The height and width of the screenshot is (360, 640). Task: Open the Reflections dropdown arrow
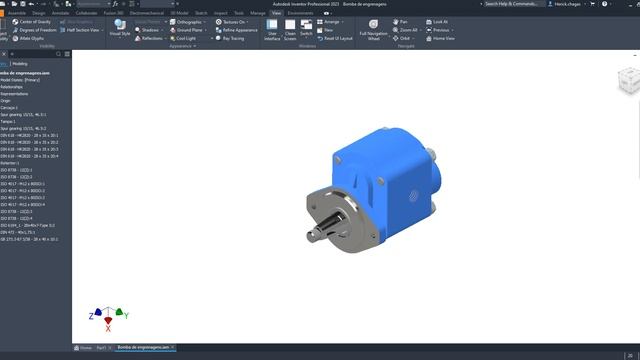tap(165, 38)
